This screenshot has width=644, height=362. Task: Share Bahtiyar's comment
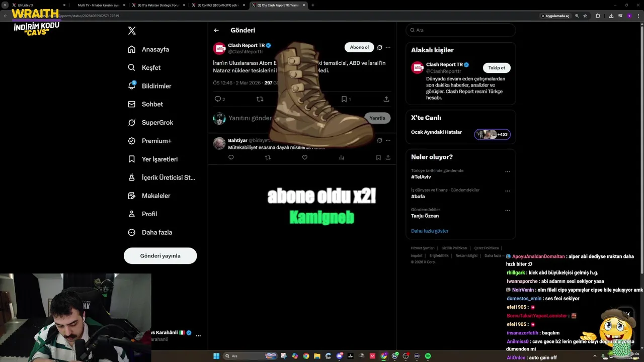click(x=388, y=157)
